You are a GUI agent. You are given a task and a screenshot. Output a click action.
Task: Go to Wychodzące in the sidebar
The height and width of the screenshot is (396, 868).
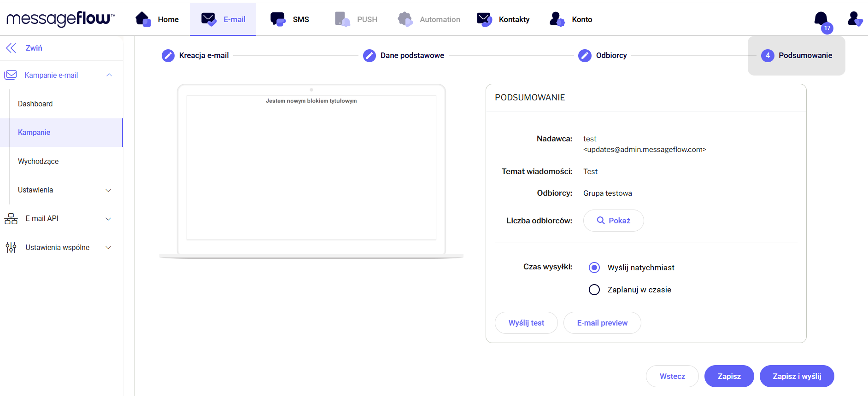(38, 162)
